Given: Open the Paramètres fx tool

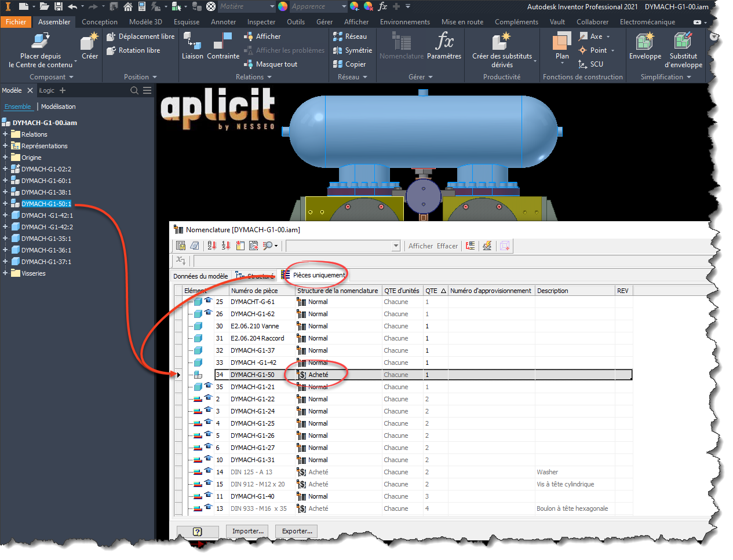Looking at the screenshot, I should (444, 46).
